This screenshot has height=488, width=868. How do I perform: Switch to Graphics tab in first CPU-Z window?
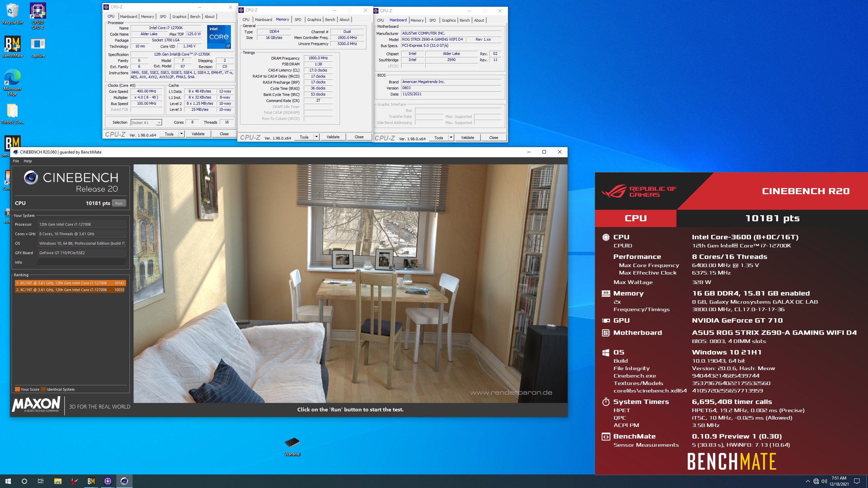pos(179,17)
